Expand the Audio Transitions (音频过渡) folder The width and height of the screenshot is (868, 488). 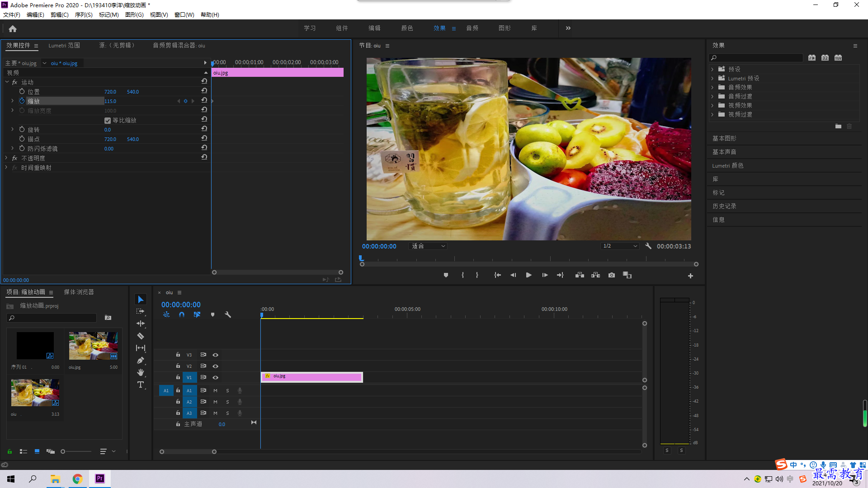point(712,96)
